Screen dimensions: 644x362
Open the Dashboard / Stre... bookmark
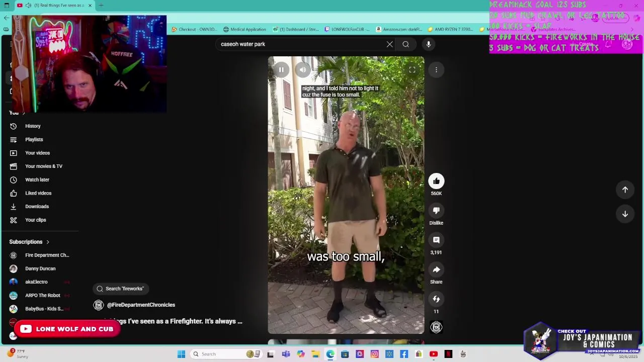[x=296, y=29]
